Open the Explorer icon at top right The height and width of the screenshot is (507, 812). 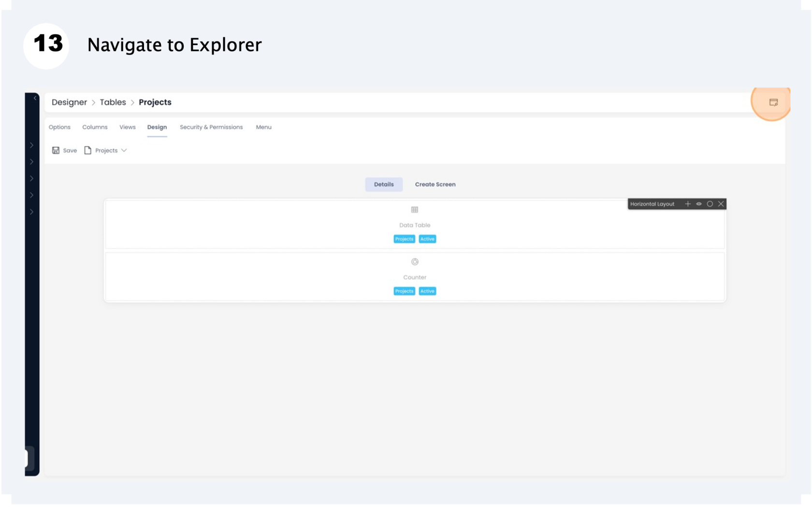pyautogui.click(x=773, y=102)
